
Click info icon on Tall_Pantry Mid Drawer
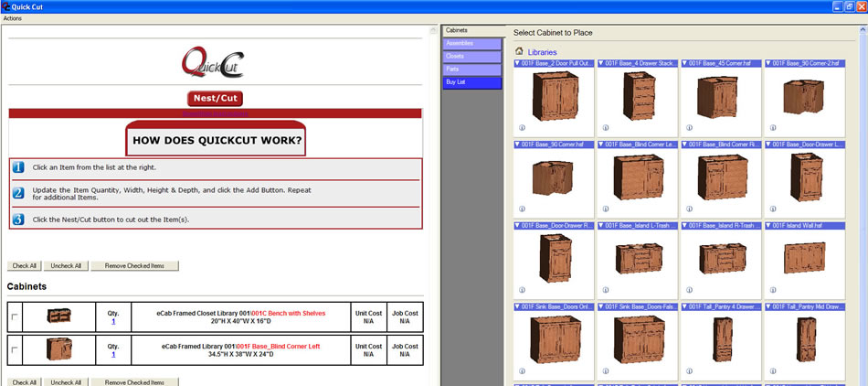pos(773,371)
